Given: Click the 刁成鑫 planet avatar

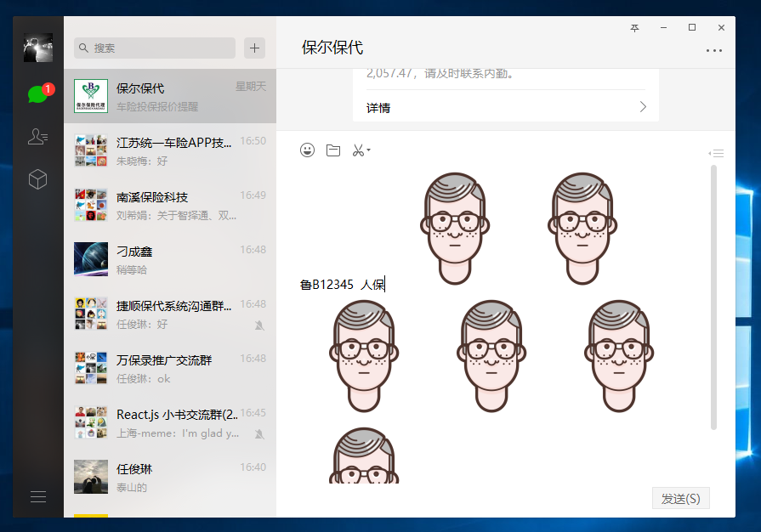Looking at the screenshot, I should (x=91, y=259).
